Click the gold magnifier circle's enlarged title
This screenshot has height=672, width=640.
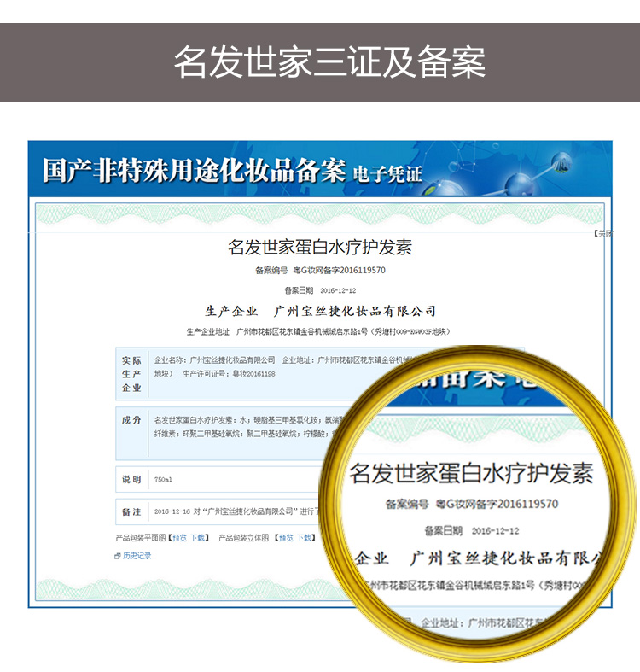471,473
